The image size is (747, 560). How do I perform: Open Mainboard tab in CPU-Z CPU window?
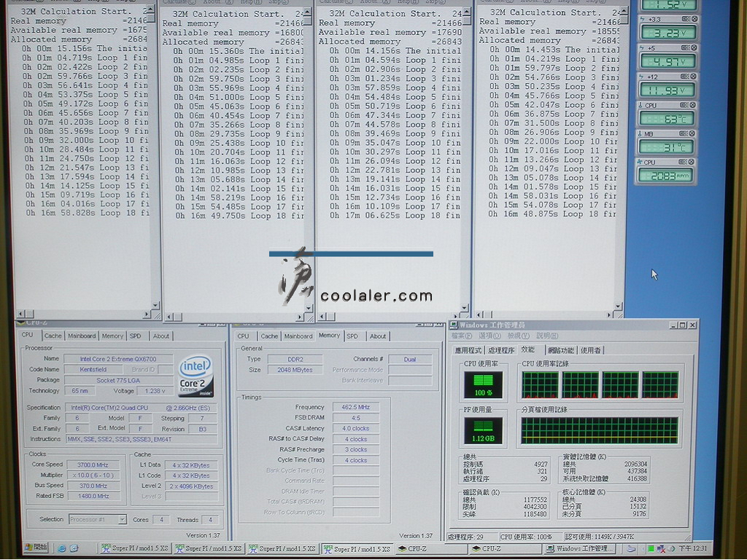pyautogui.click(x=82, y=335)
